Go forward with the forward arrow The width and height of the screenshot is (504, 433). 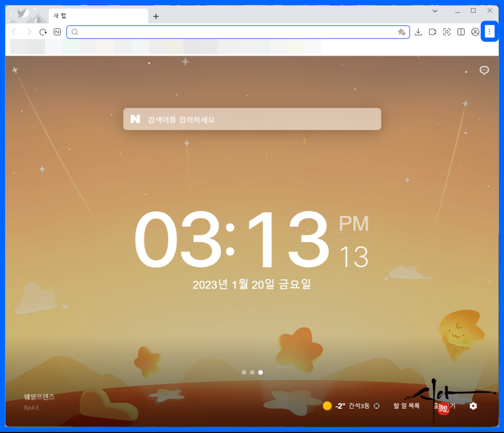[x=29, y=32]
